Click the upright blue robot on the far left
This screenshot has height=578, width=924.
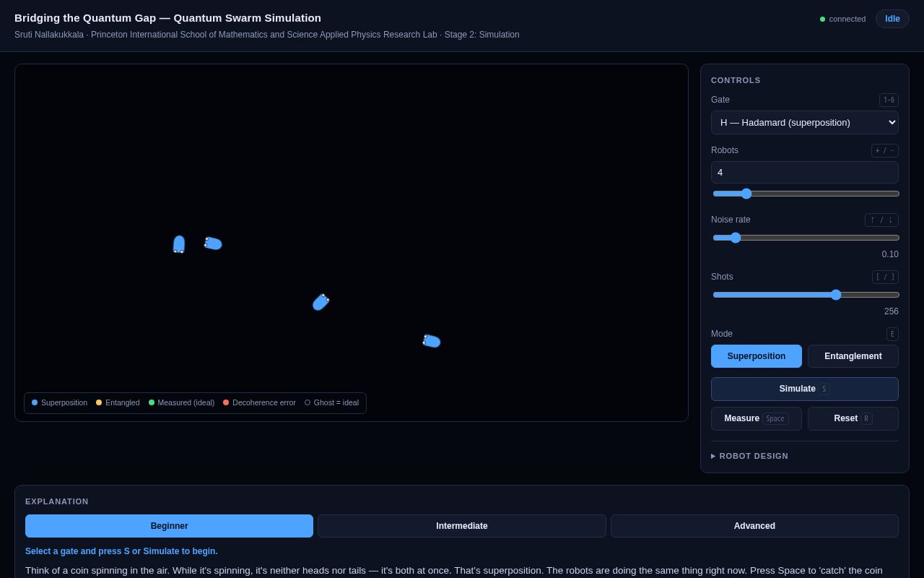[179, 244]
